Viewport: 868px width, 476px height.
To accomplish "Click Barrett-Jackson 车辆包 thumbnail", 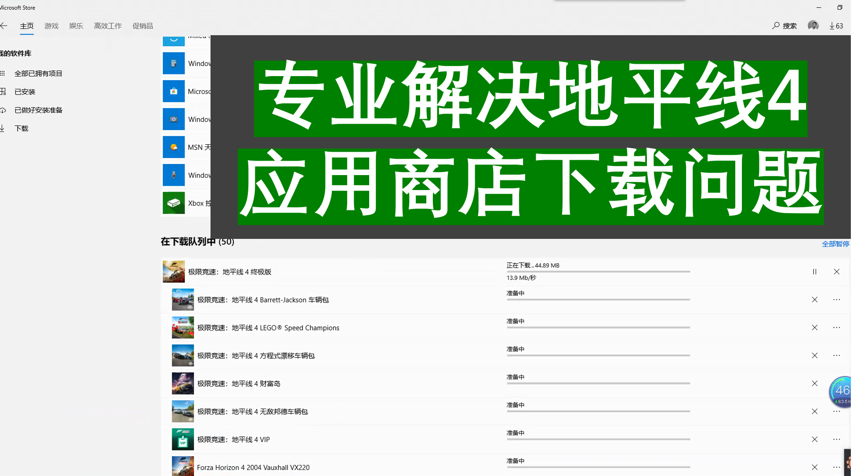I will [183, 300].
